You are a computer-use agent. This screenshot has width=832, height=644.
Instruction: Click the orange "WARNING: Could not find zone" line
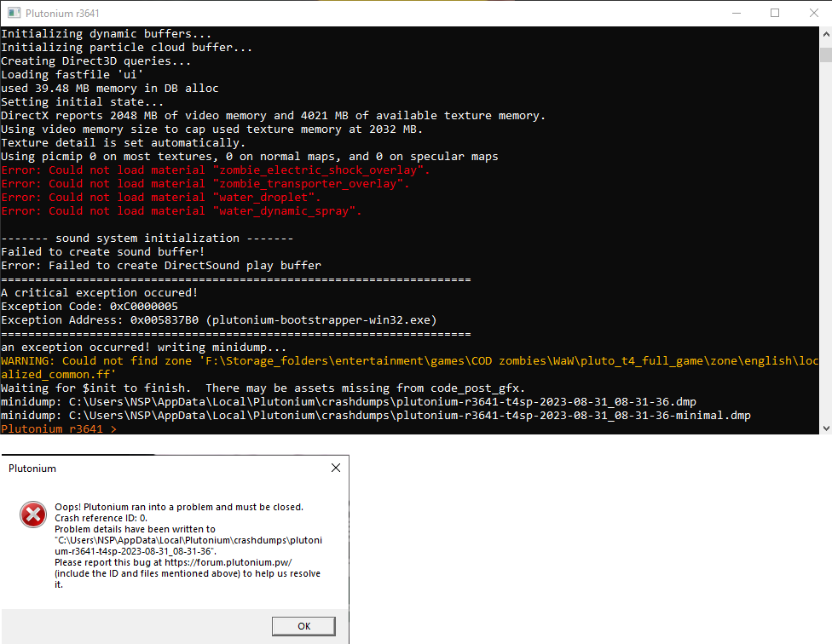[410, 361]
